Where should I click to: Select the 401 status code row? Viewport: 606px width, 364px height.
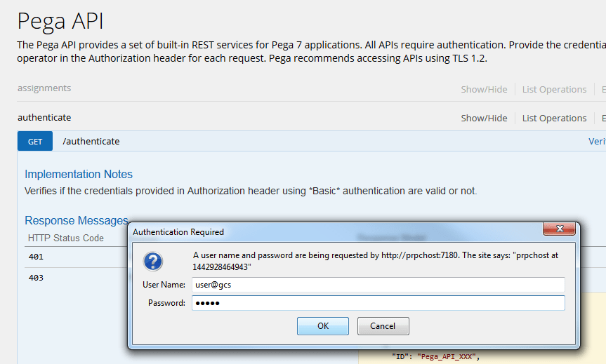click(36, 257)
